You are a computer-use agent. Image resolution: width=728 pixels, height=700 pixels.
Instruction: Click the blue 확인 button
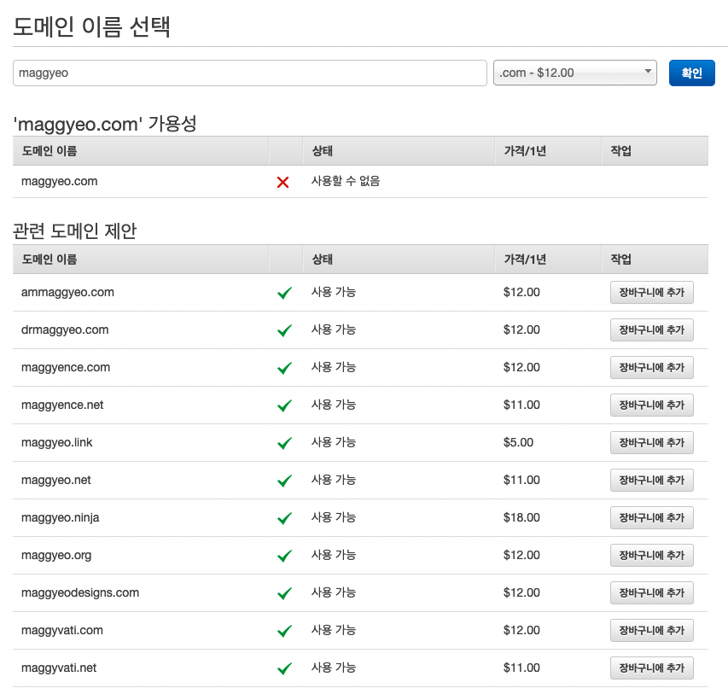(691, 73)
